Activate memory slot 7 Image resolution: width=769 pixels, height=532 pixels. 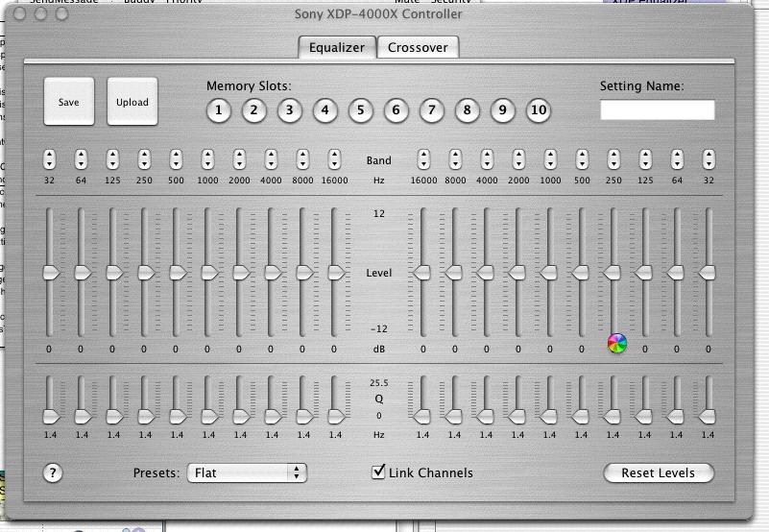[x=432, y=110]
